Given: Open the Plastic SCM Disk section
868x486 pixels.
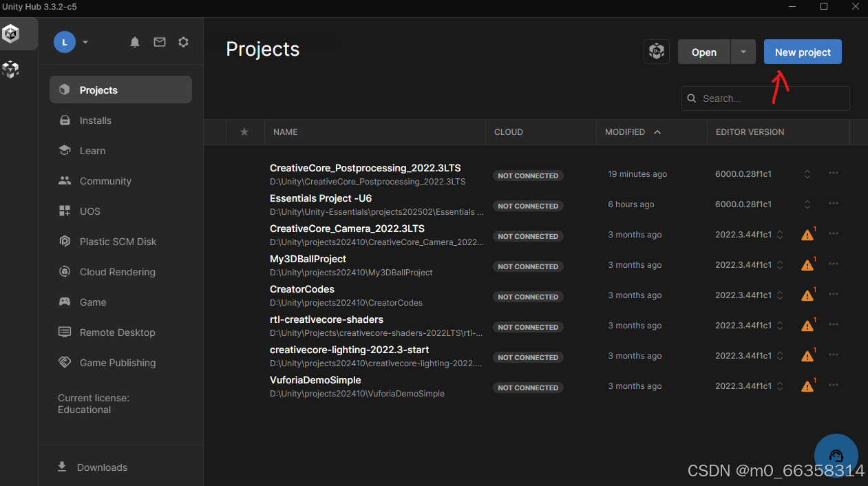Looking at the screenshot, I should click(x=120, y=242).
